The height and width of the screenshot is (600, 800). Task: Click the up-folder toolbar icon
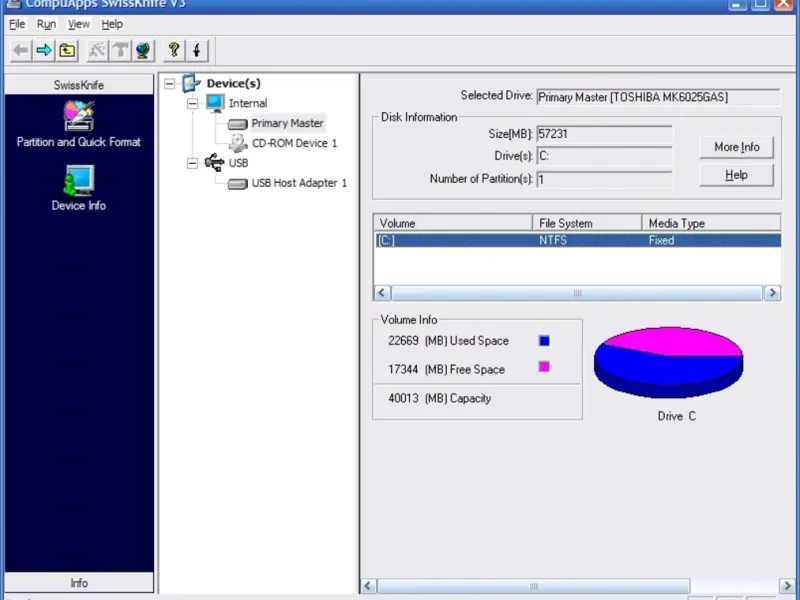click(x=67, y=51)
